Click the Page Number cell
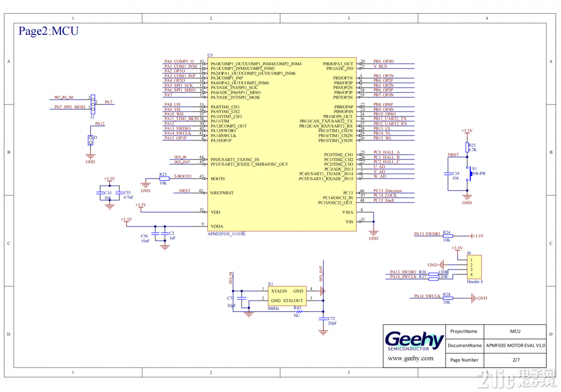The height and width of the screenshot is (392, 561). [x=465, y=360]
